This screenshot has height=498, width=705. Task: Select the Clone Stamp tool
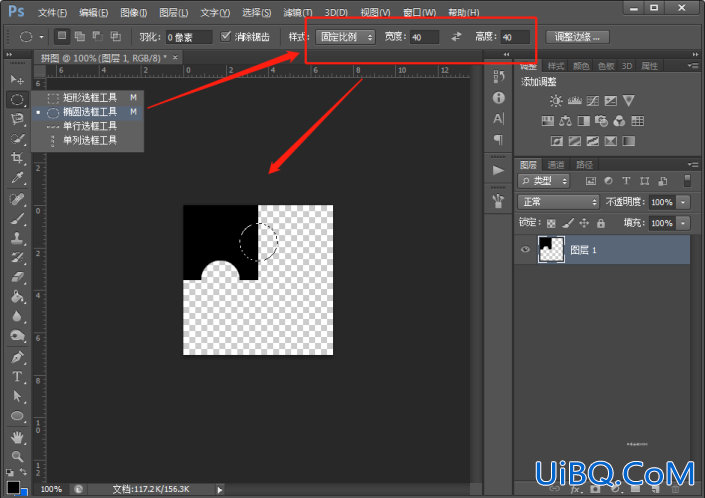coord(17,238)
